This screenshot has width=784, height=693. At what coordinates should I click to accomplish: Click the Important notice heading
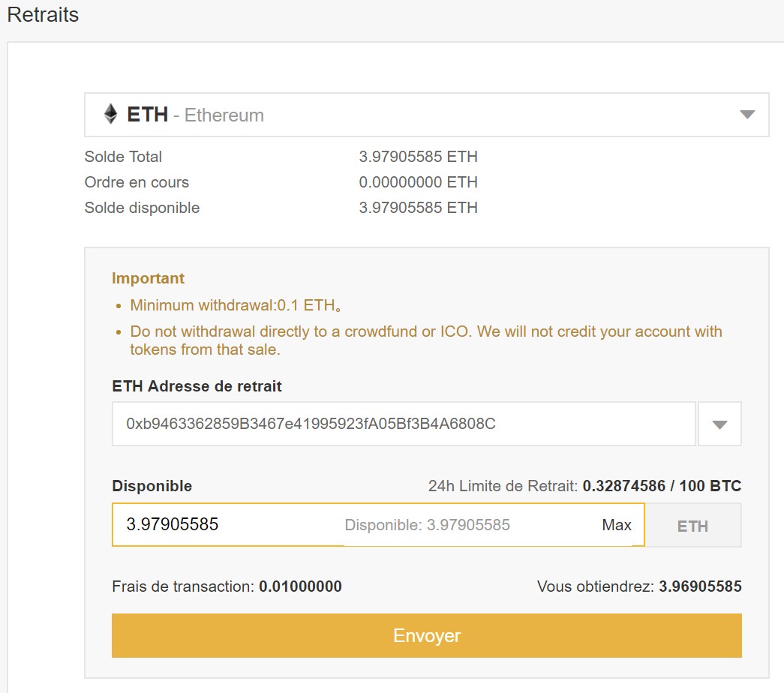click(x=148, y=278)
